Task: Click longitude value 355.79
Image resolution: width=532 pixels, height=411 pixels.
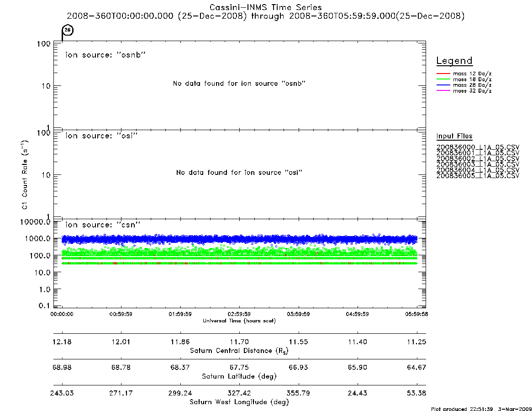Action: click(299, 393)
